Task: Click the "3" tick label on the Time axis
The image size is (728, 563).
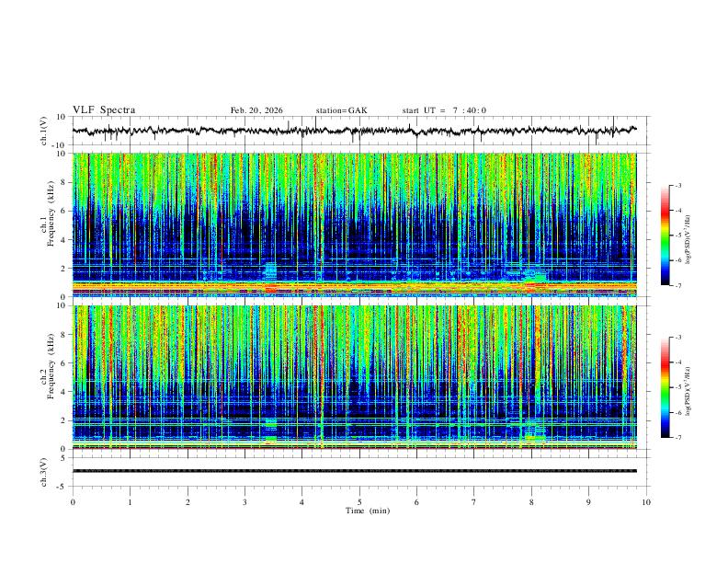Action: point(245,502)
